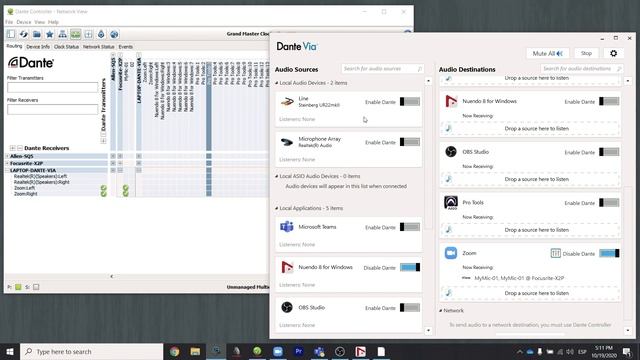The image size is (640, 360).
Task: Click the globe icon in Dante Controller toolbar
Action: click(x=114, y=34)
